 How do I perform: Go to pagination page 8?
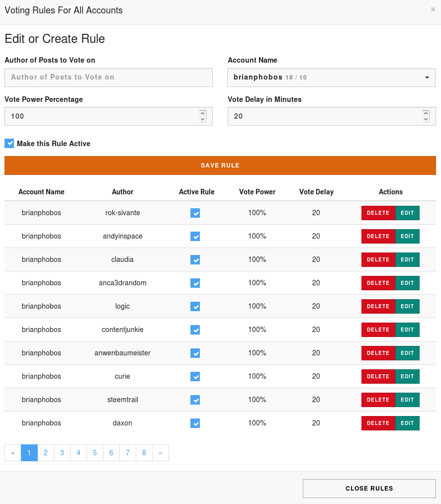(144, 453)
